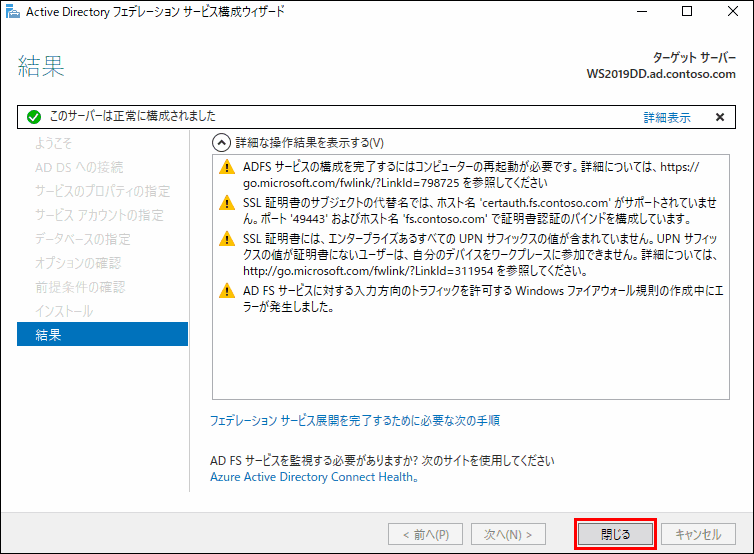Dismiss the notification bar with the X icon
Screen dimensions: 754x554
[x=720, y=117]
